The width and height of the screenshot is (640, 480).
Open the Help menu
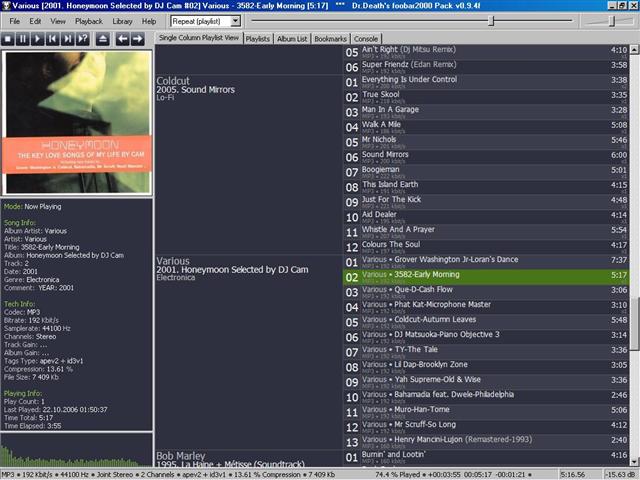point(149,21)
